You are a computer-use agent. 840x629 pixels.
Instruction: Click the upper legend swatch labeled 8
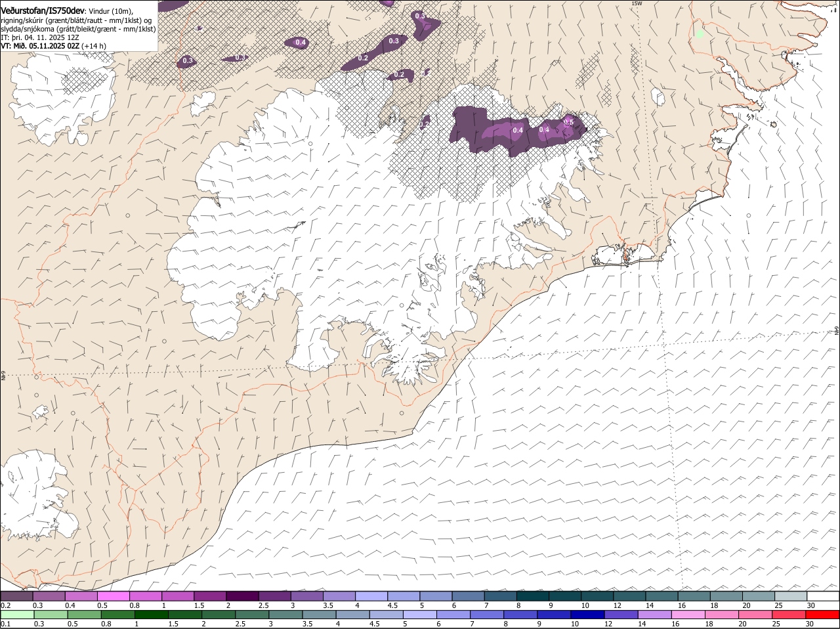point(532,596)
